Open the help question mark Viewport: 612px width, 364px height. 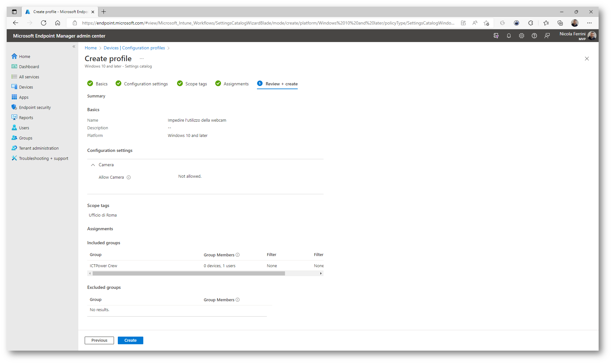(534, 36)
